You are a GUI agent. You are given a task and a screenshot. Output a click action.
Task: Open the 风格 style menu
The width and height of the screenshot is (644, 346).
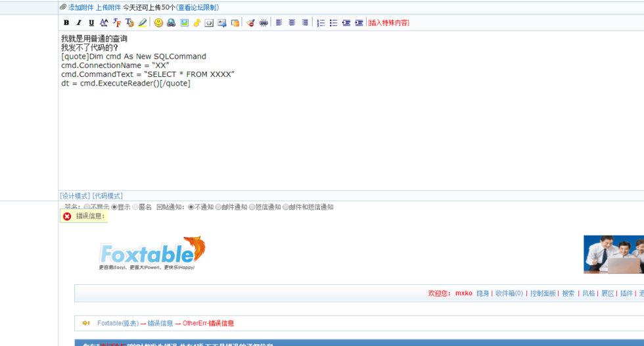click(x=588, y=293)
